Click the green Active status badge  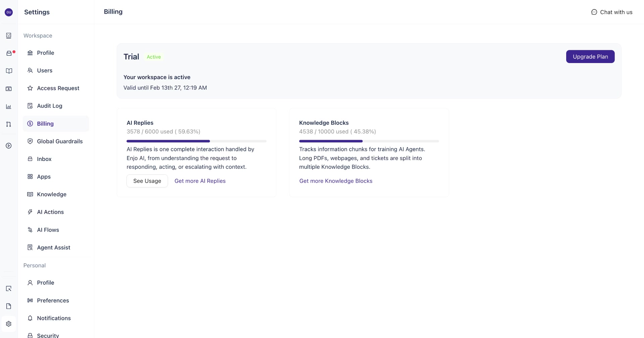coord(154,57)
